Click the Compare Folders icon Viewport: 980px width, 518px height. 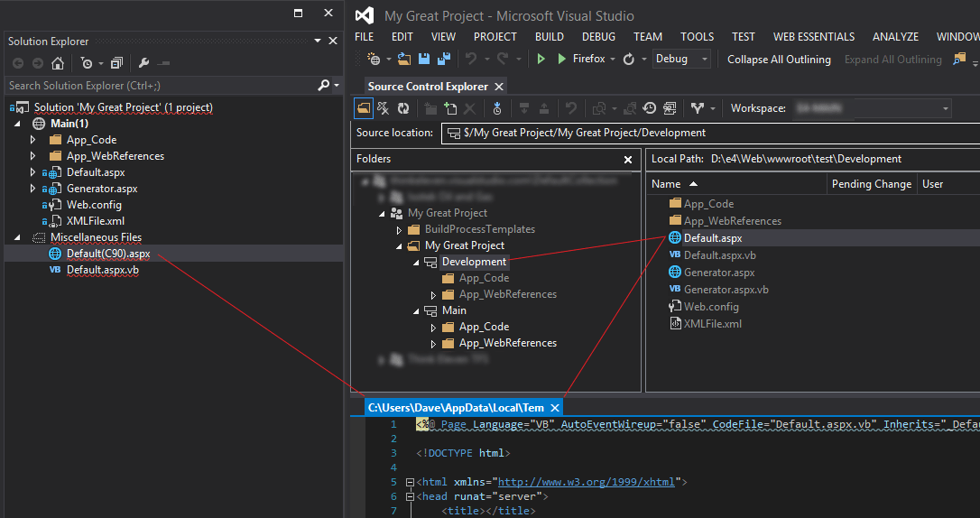point(670,108)
